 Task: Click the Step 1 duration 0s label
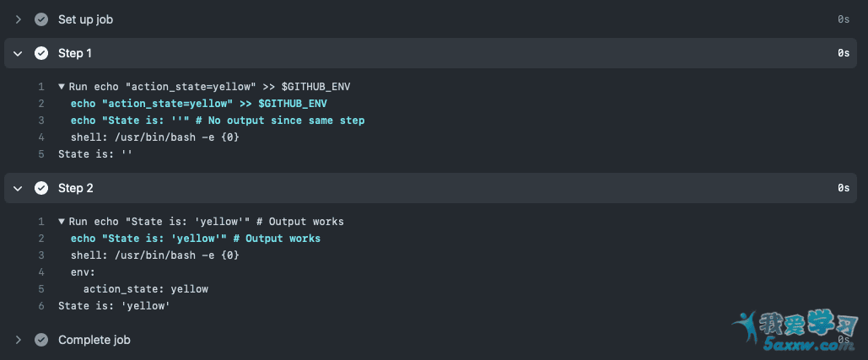tap(843, 53)
